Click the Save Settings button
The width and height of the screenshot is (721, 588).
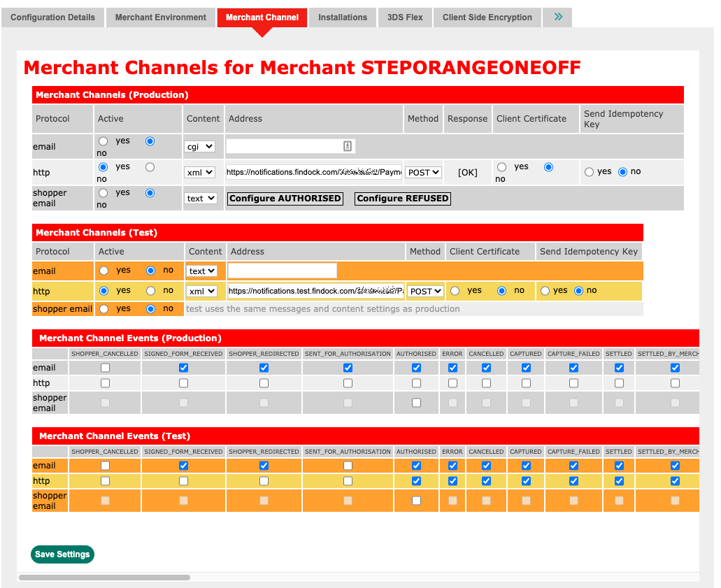click(x=62, y=554)
